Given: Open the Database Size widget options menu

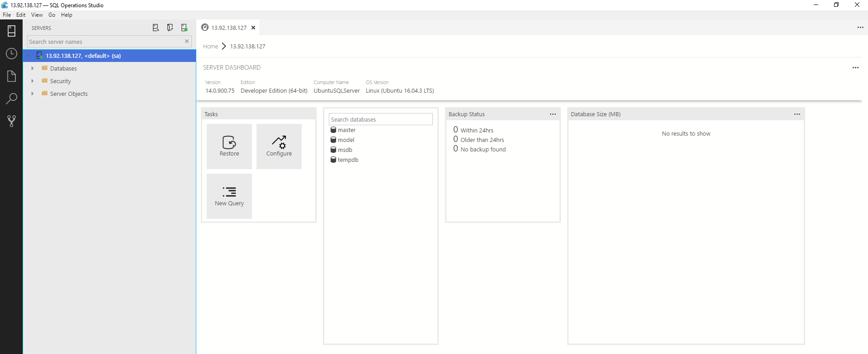Looking at the screenshot, I should pos(797,114).
